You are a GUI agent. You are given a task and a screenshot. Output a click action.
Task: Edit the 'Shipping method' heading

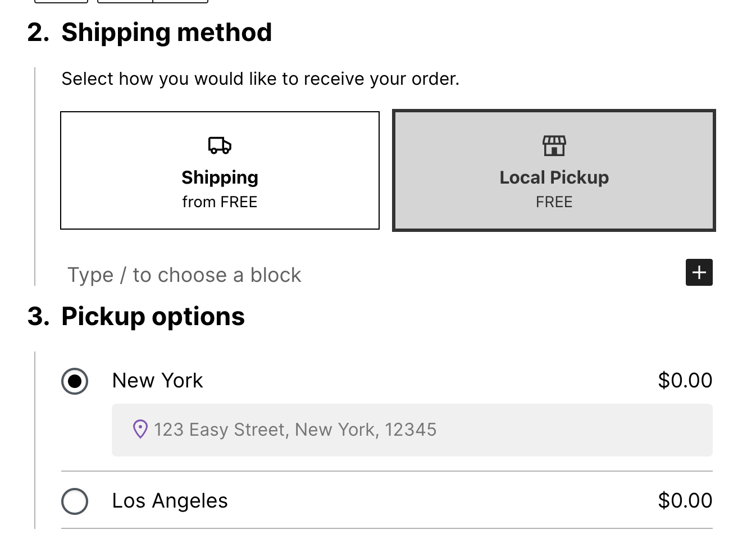point(166,33)
